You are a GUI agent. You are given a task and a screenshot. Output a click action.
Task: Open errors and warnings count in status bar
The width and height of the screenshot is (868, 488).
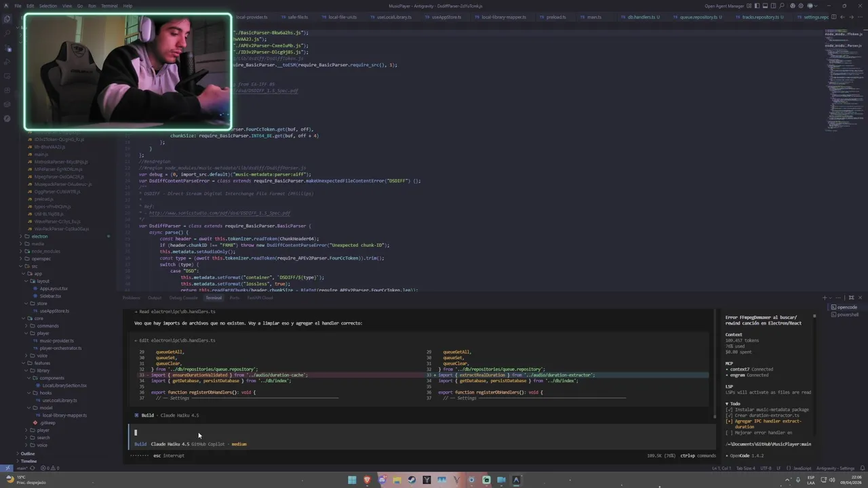(x=50, y=468)
